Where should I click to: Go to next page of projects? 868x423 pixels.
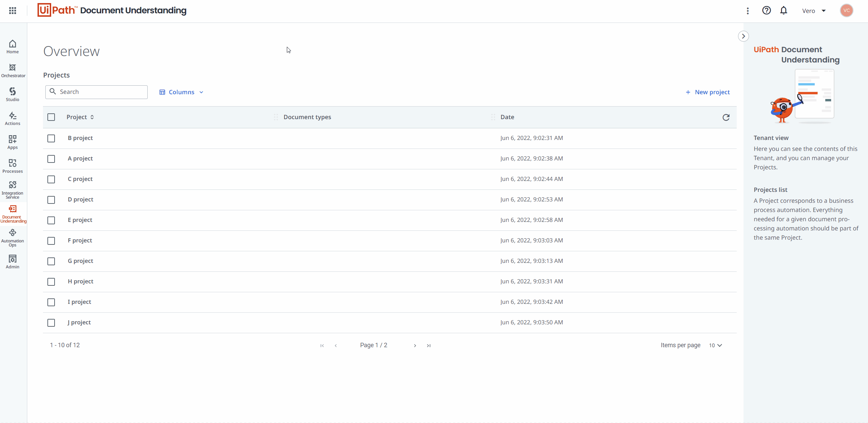point(415,346)
